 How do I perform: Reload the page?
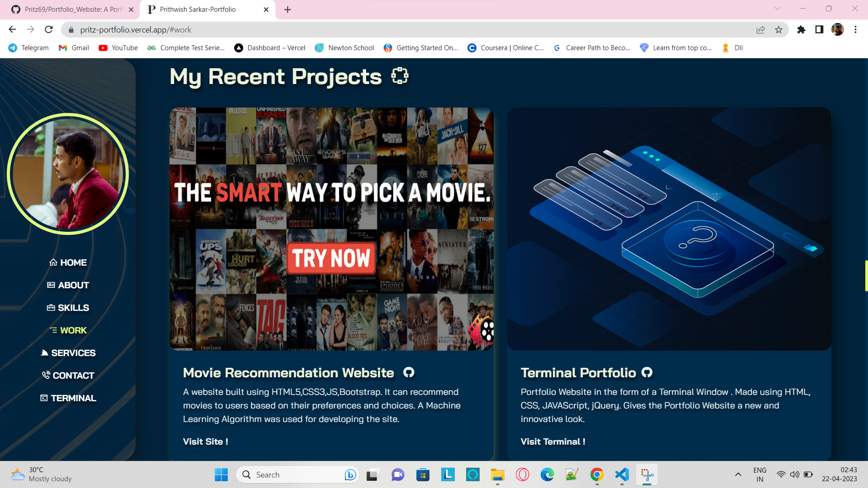coord(49,30)
